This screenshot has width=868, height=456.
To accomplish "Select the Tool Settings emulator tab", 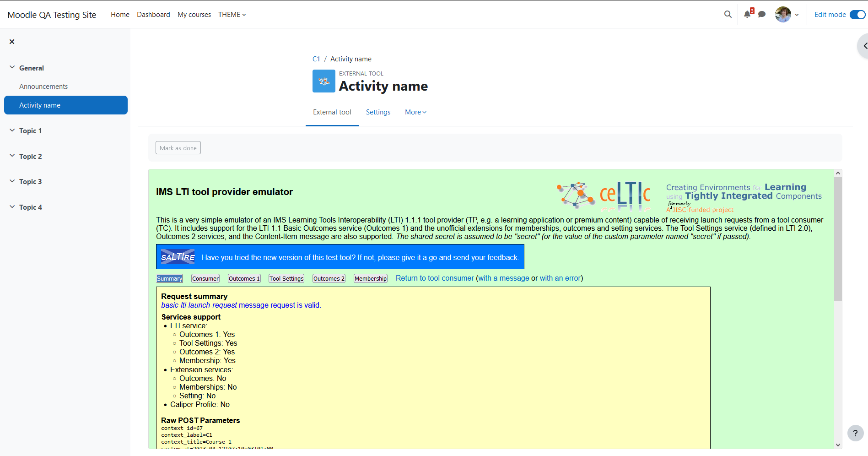I will point(286,278).
